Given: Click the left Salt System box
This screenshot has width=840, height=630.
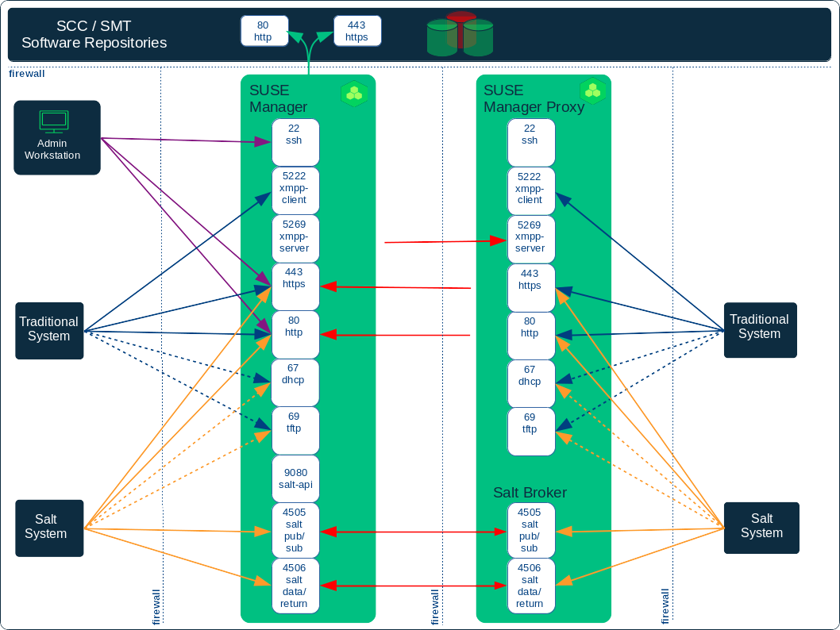Looking at the screenshot, I should coord(49,528).
